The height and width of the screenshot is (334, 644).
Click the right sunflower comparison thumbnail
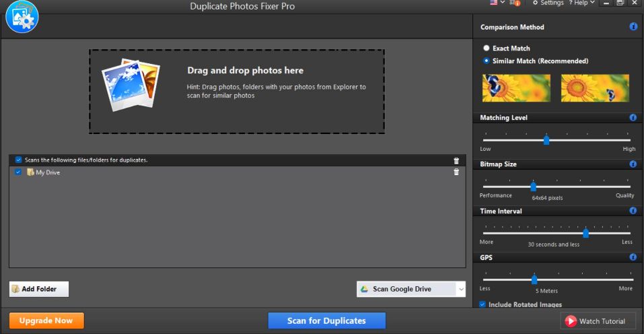click(x=595, y=88)
